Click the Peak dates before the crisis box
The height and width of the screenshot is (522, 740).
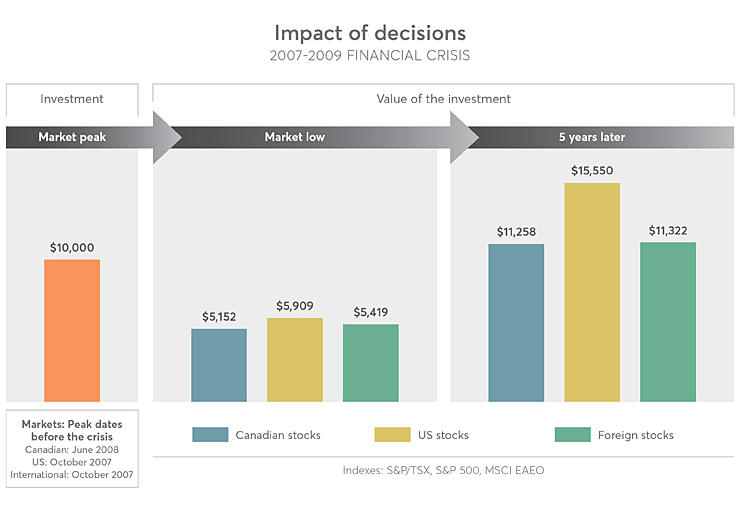(72, 447)
